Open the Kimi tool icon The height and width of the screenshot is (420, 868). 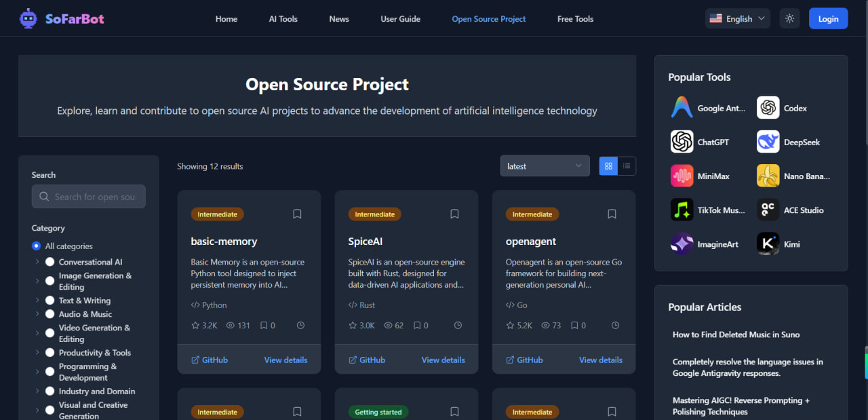(768, 244)
